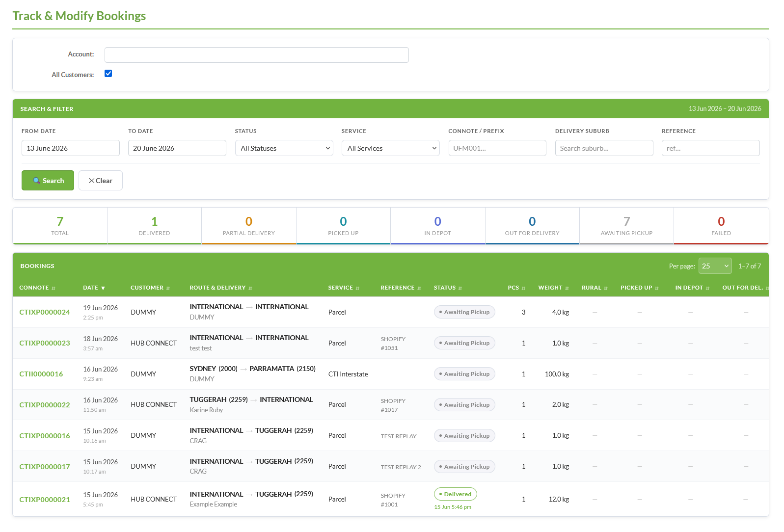Click the TEST REPLAY 2 reference

pyautogui.click(x=401, y=467)
